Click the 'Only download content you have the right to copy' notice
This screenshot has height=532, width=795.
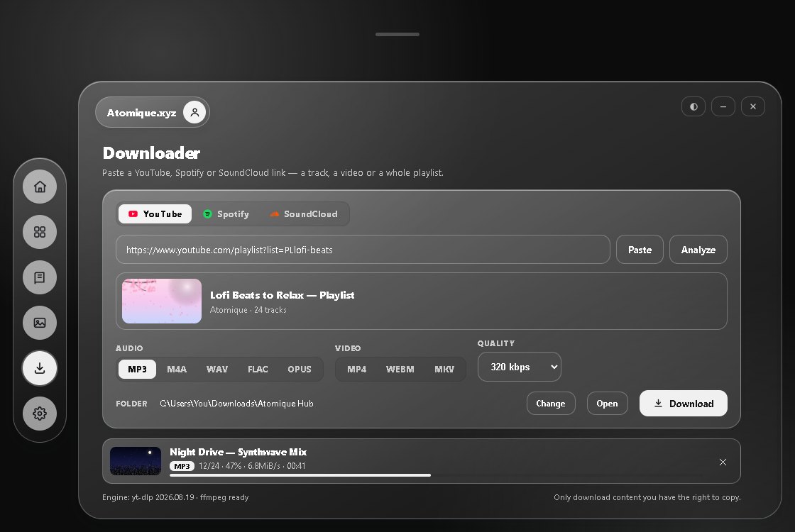click(x=647, y=497)
